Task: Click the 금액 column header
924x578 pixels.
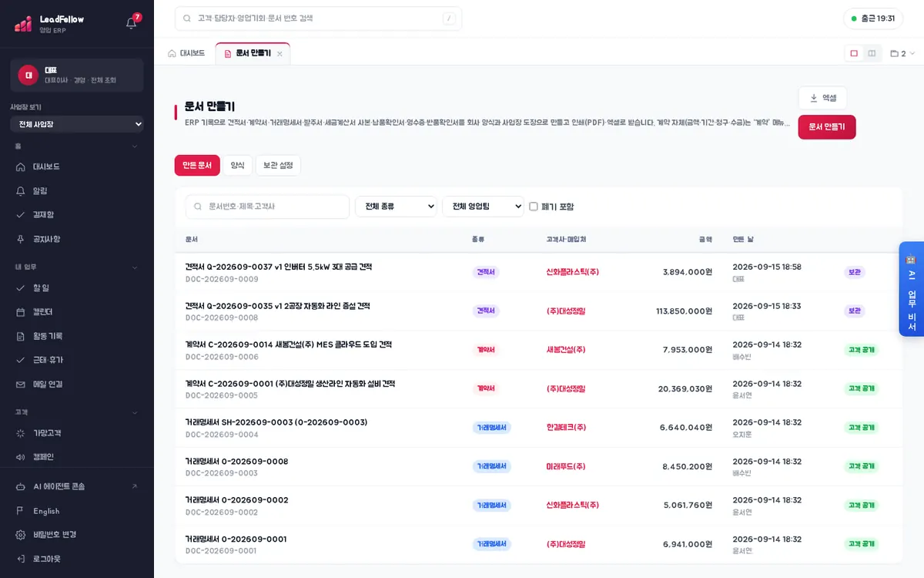Action: pyautogui.click(x=705, y=240)
